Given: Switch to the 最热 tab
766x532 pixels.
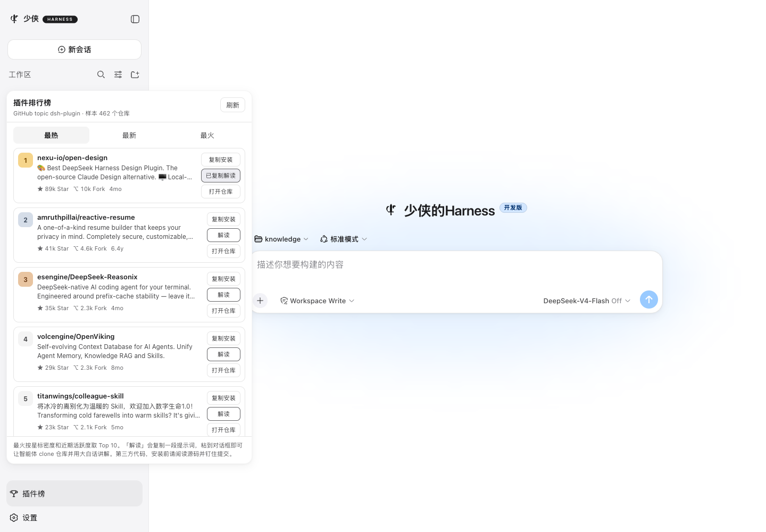Looking at the screenshot, I should point(51,135).
